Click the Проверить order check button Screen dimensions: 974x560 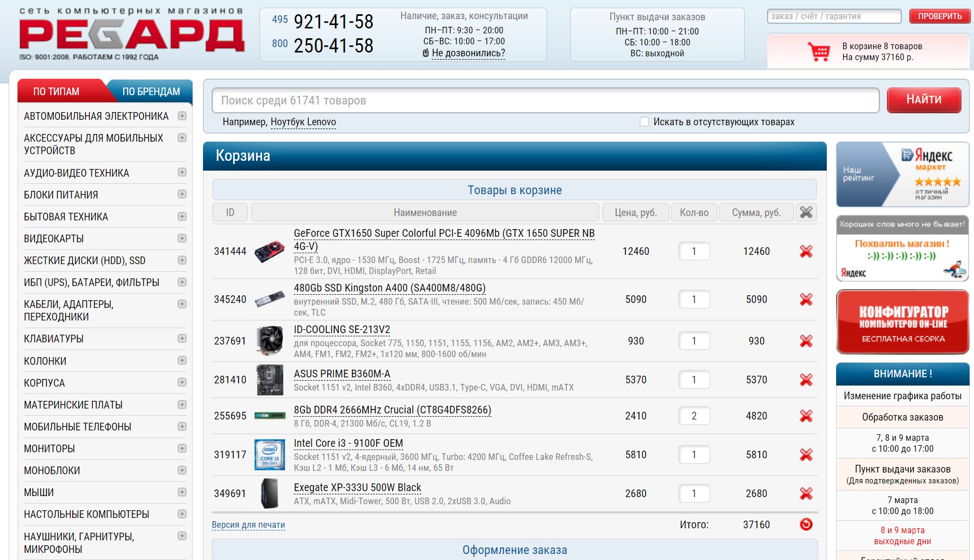(x=940, y=16)
